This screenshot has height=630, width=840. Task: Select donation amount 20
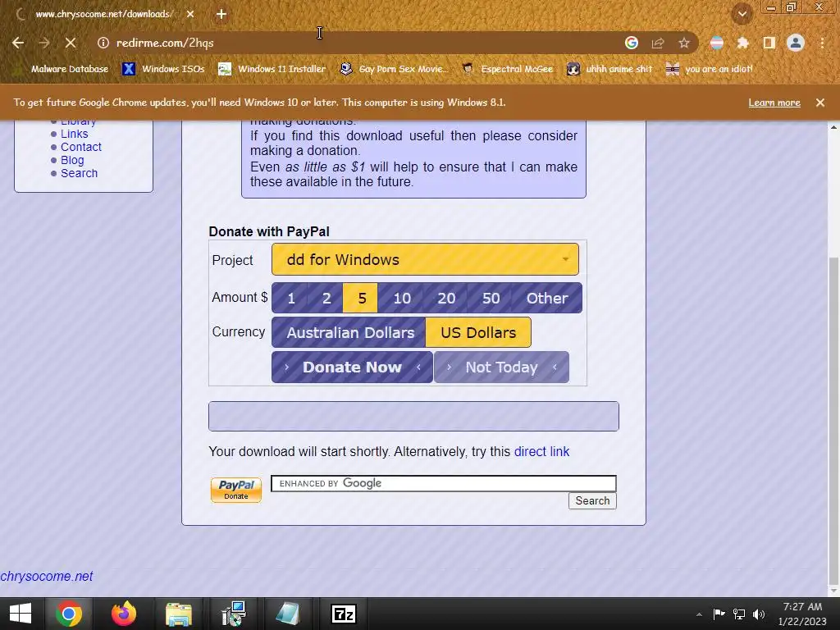click(x=445, y=298)
